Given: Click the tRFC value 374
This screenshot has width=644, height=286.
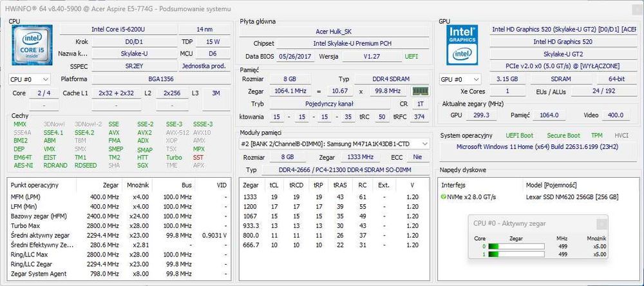Looking at the screenshot, I should click(x=419, y=117).
